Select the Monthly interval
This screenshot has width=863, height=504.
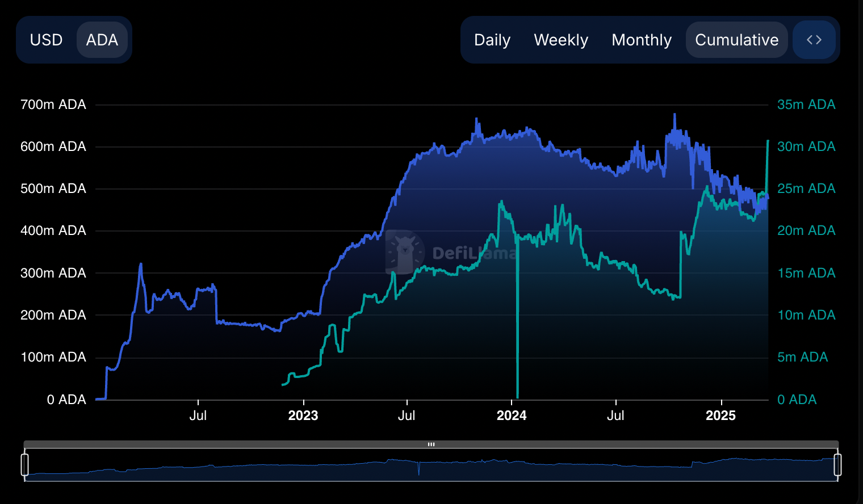coord(642,40)
